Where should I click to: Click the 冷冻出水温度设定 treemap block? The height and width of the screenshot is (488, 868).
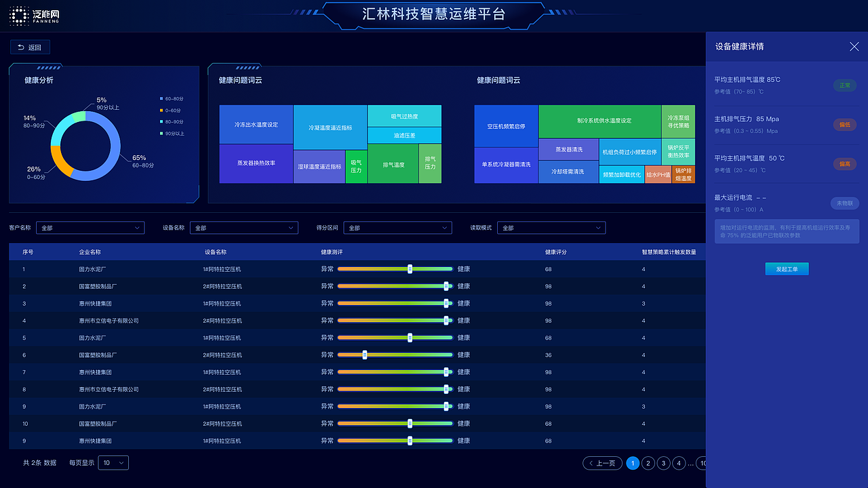[x=256, y=125]
